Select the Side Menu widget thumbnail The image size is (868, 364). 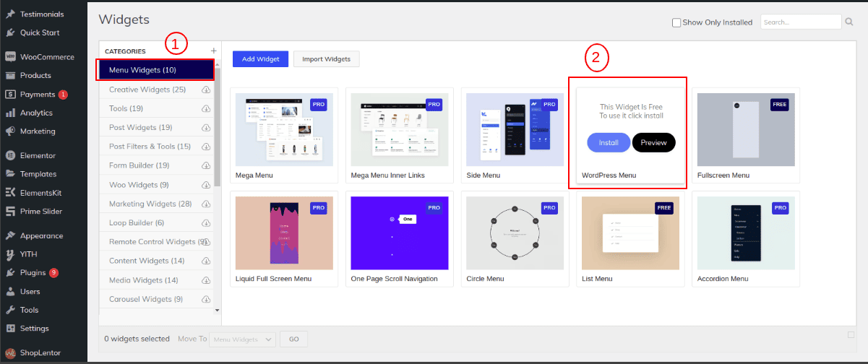tap(515, 129)
